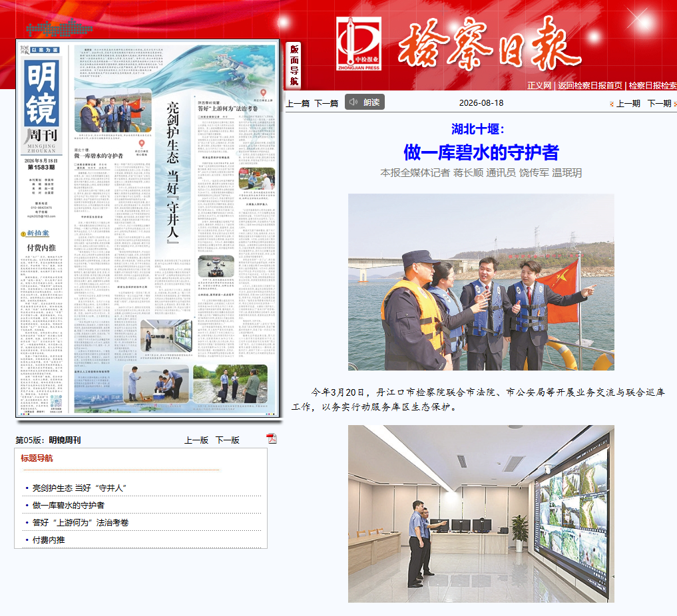Open article 做一库碧水的守护者 in title list
Image resolution: width=677 pixels, height=616 pixels.
pyautogui.click(x=68, y=505)
